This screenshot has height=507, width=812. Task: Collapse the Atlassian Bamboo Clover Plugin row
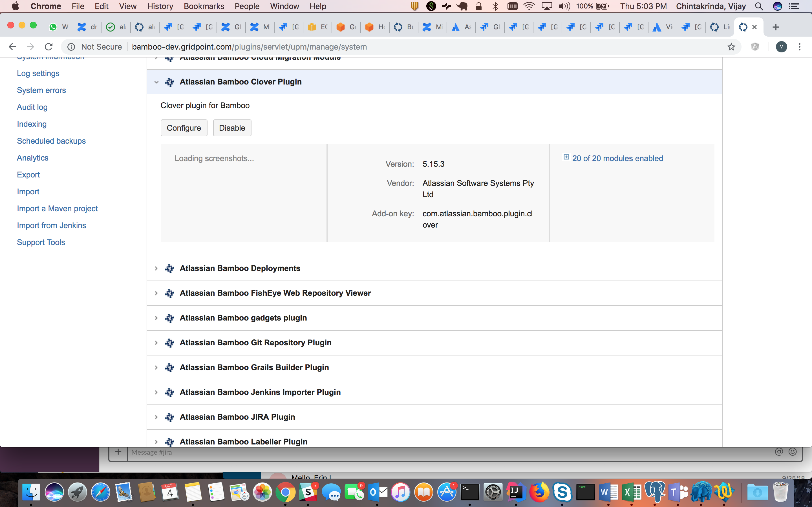click(156, 82)
